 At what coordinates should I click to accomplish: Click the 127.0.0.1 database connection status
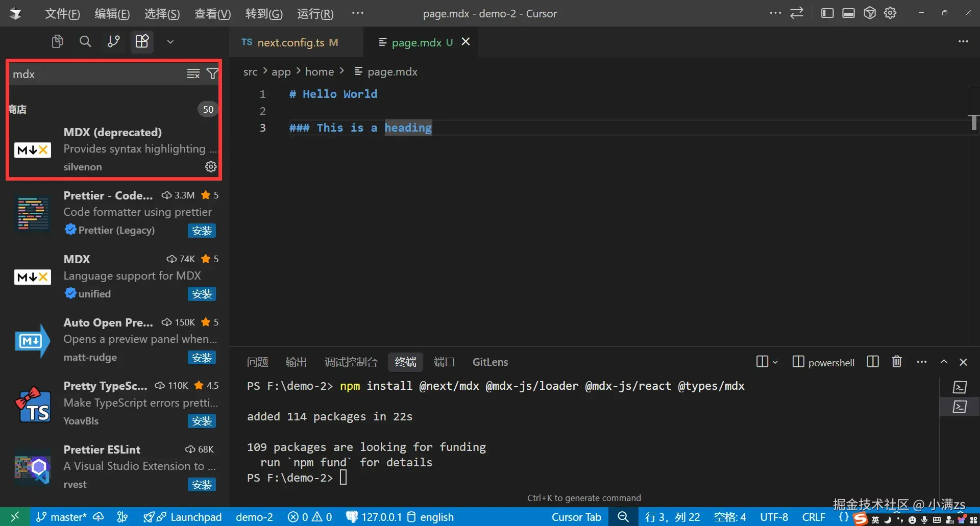tap(374, 517)
